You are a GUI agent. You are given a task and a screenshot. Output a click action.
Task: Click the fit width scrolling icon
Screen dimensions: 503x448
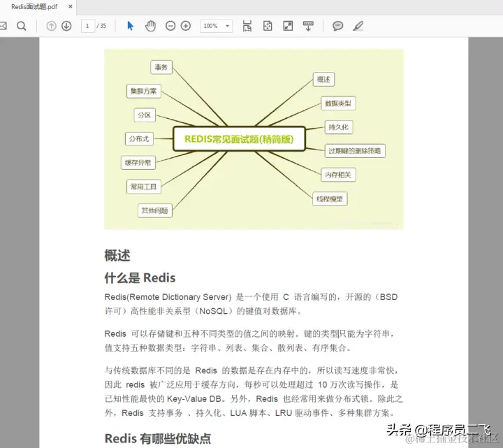click(247, 26)
